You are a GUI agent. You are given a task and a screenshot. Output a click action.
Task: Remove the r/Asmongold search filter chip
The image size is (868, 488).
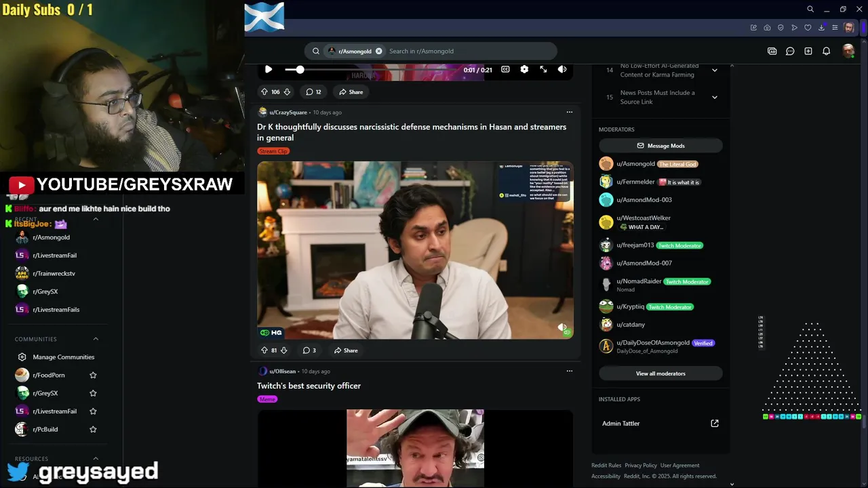click(379, 51)
